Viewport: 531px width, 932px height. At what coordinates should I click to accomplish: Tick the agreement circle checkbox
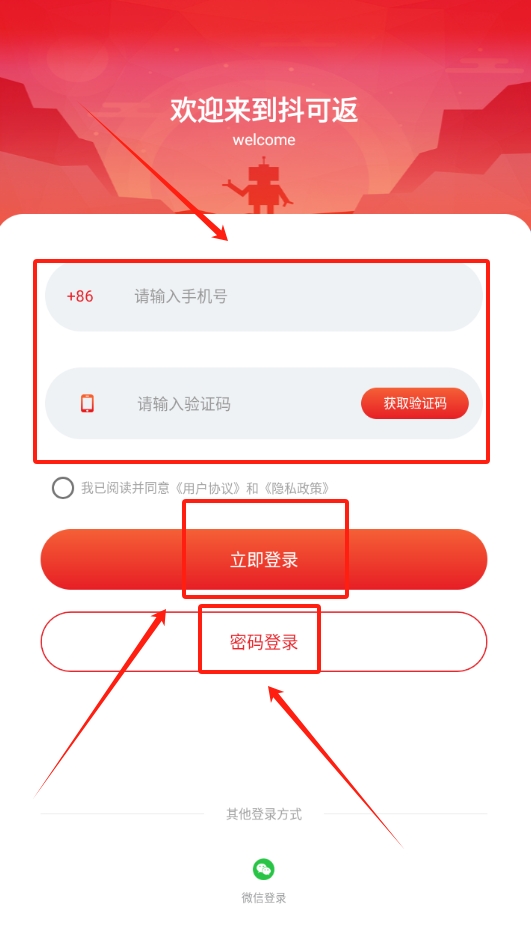point(62,488)
